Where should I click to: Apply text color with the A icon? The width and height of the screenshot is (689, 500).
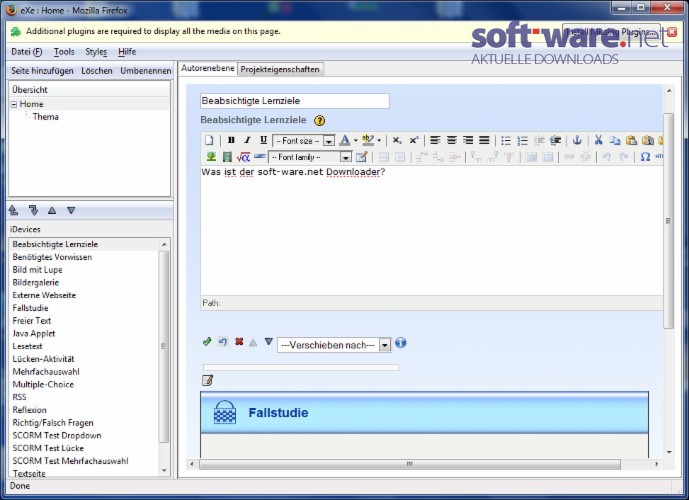click(x=345, y=140)
